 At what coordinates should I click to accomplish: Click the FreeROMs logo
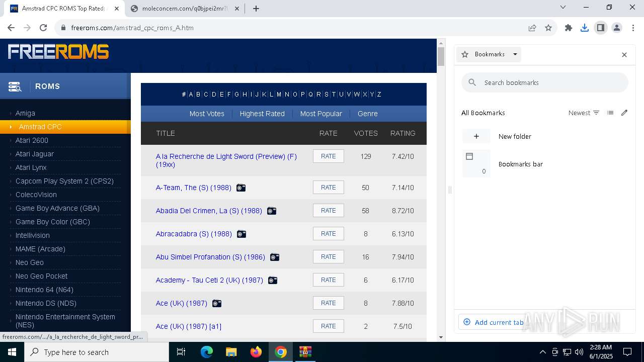point(58,51)
